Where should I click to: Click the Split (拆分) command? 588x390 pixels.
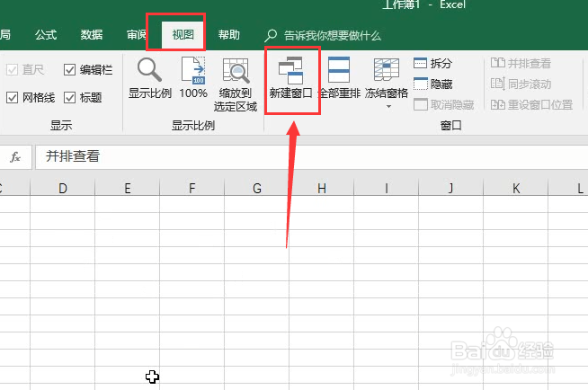coord(432,63)
